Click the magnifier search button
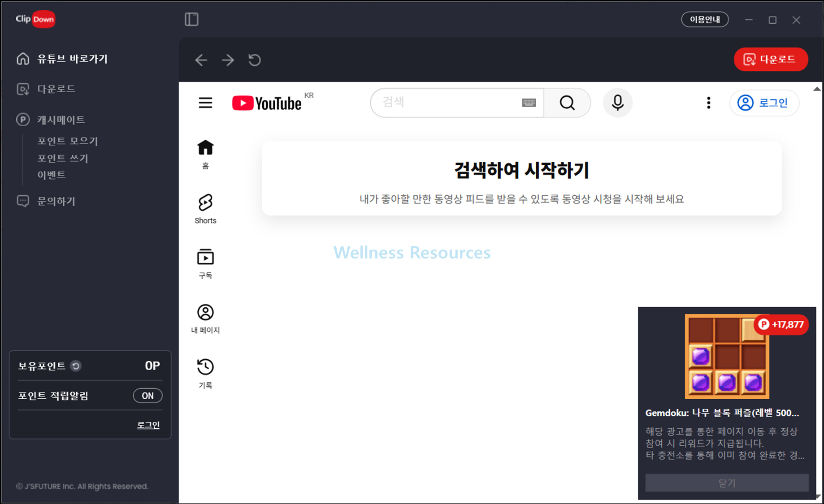Image resolution: width=824 pixels, height=504 pixels. [567, 103]
